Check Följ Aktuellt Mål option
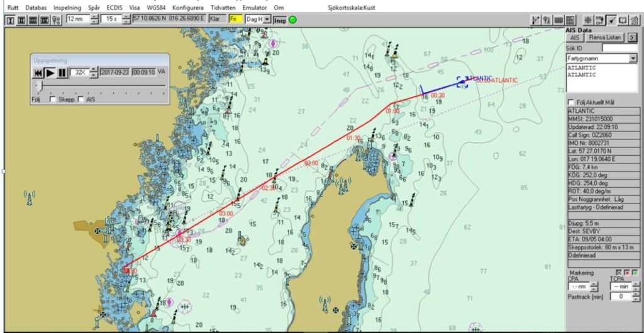644x333 pixels. (571, 102)
